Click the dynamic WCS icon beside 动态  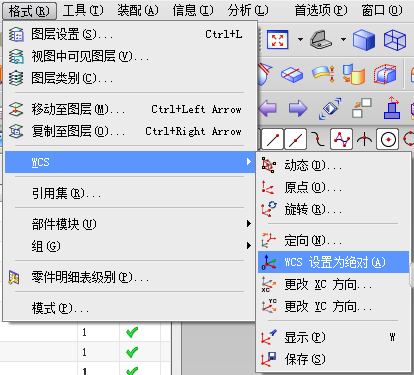[269, 165]
